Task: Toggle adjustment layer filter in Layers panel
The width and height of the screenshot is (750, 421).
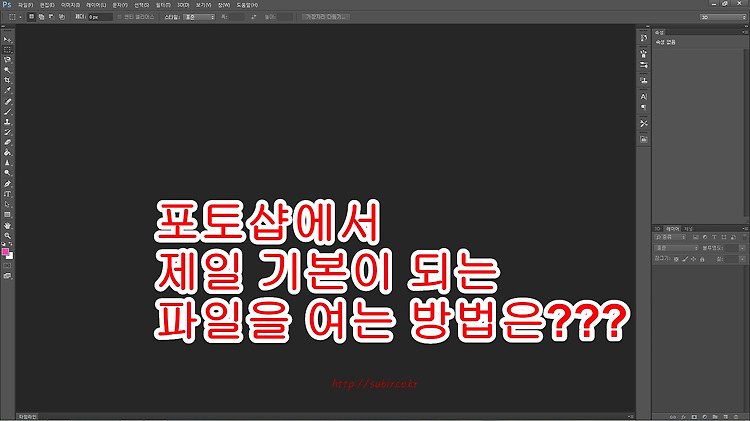Action: 705,237
